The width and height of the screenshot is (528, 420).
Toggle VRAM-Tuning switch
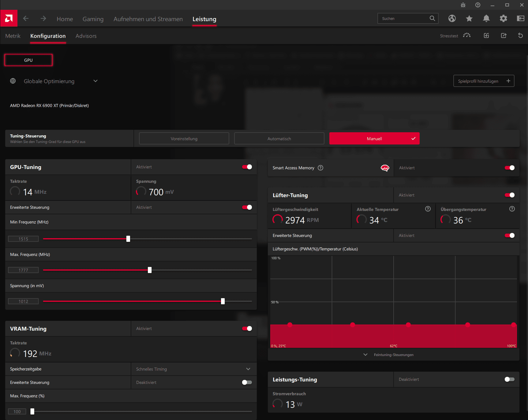[247, 328]
